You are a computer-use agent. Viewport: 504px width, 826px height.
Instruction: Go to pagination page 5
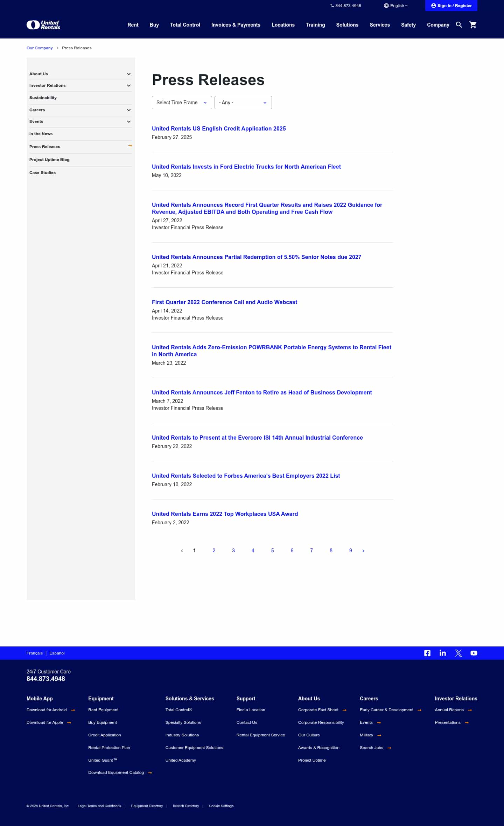point(272,551)
